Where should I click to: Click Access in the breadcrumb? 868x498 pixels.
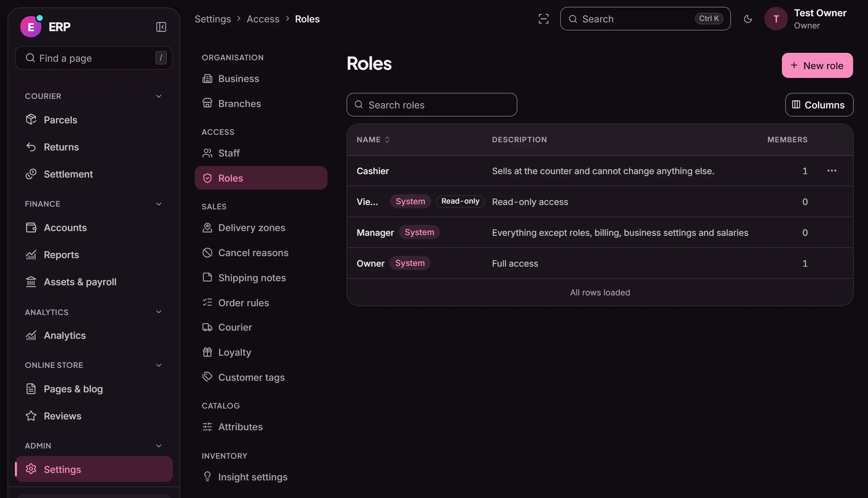[263, 19]
